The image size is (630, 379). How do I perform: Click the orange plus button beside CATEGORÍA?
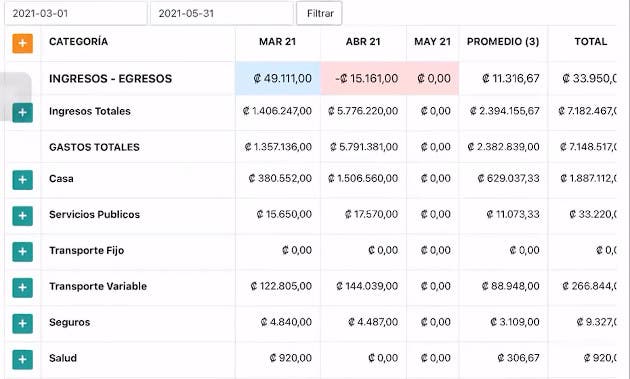[22, 43]
